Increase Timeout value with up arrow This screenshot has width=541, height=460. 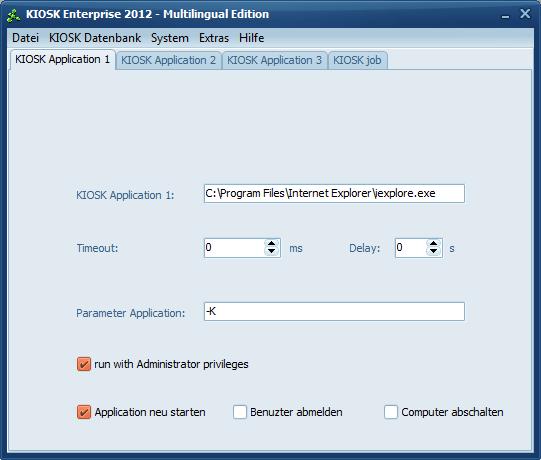pos(272,244)
